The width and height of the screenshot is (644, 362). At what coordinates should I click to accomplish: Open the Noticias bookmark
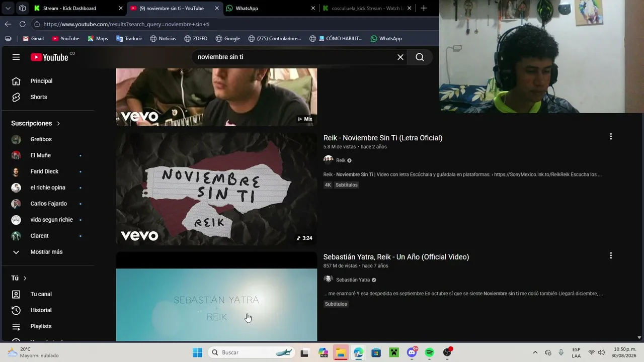[163, 39]
